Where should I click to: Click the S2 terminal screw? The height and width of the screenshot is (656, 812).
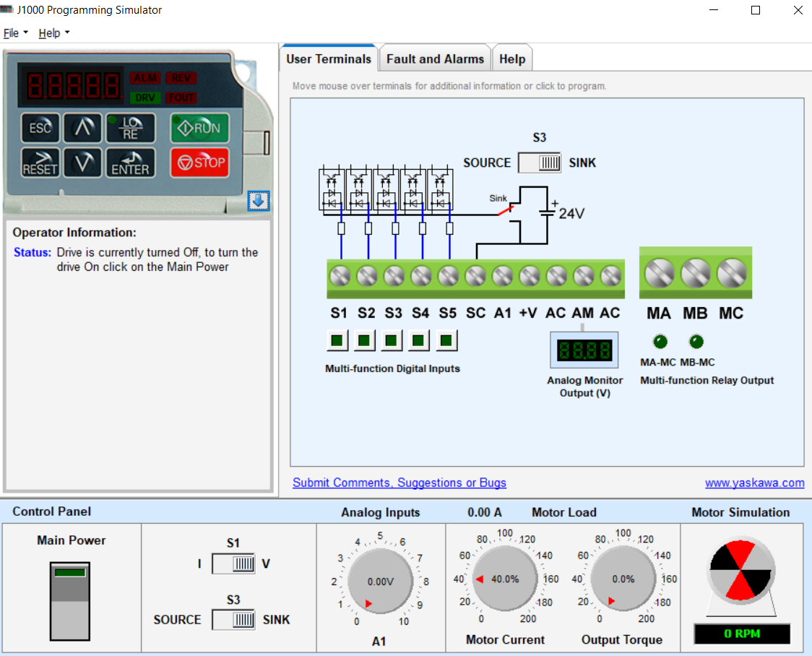[x=367, y=276]
